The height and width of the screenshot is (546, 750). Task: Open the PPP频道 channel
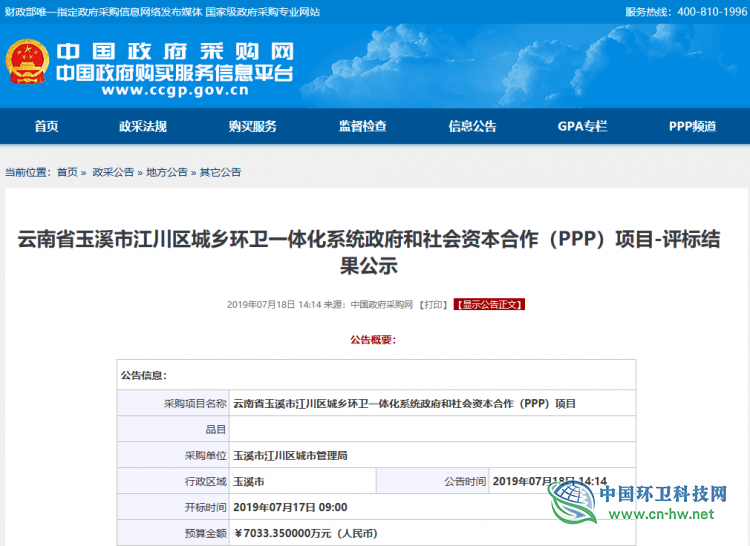tap(692, 126)
